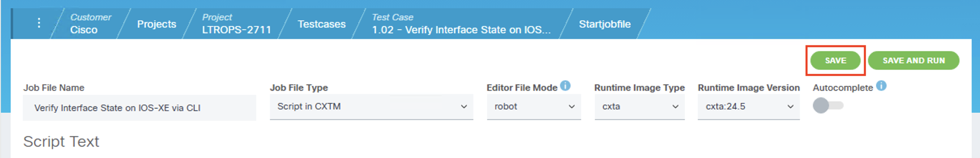Click the Script Text heading
The height and width of the screenshot is (158, 980).
[x=61, y=141]
